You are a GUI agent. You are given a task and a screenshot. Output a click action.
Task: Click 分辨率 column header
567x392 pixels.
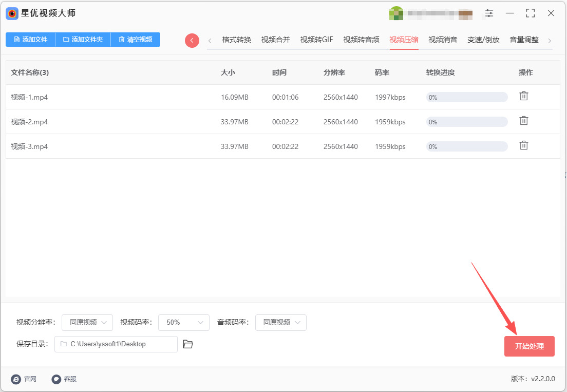click(334, 72)
